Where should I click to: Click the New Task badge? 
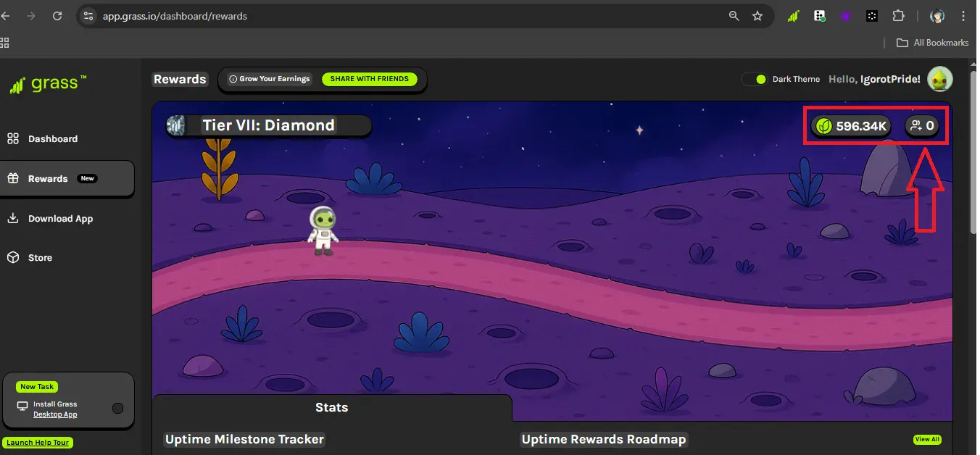[x=38, y=387]
